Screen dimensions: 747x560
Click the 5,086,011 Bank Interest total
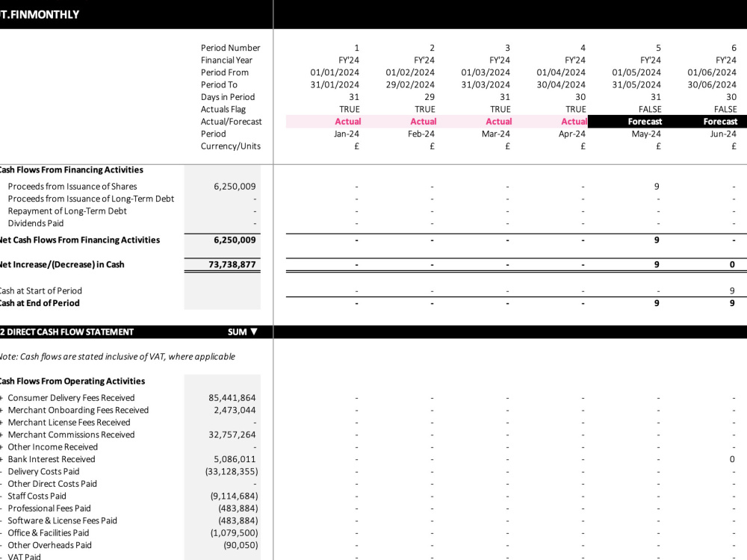[235, 459]
